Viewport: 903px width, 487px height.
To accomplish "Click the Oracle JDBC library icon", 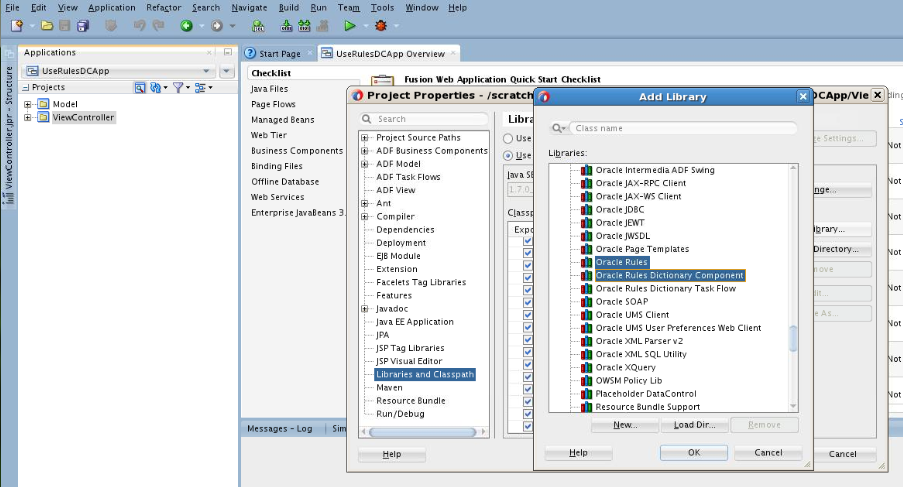I will pyautogui.click(x=586, y=210).
